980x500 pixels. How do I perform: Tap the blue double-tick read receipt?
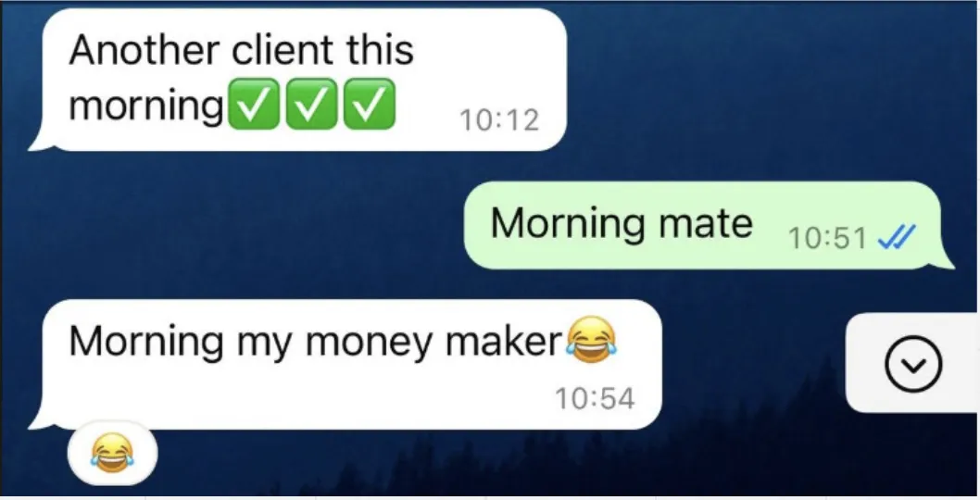point(897,237)
